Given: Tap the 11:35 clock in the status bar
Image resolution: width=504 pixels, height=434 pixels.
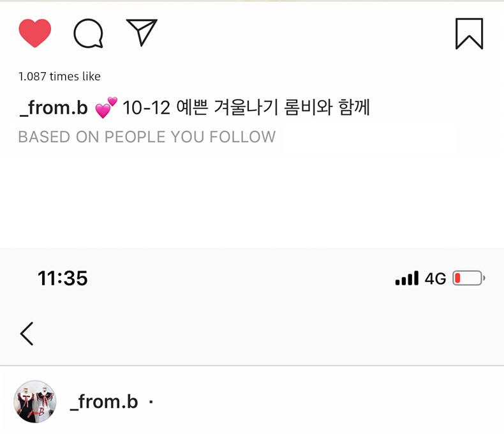Looking at the screenshot, I should point(63,278).
